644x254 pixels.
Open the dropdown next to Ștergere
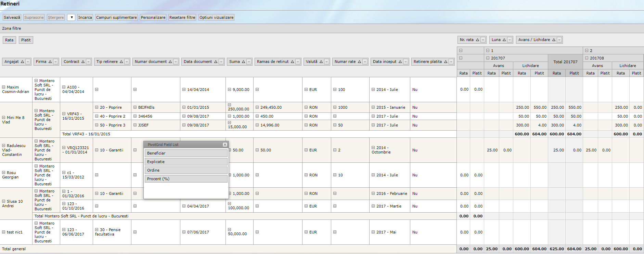(x=71, y=17)
